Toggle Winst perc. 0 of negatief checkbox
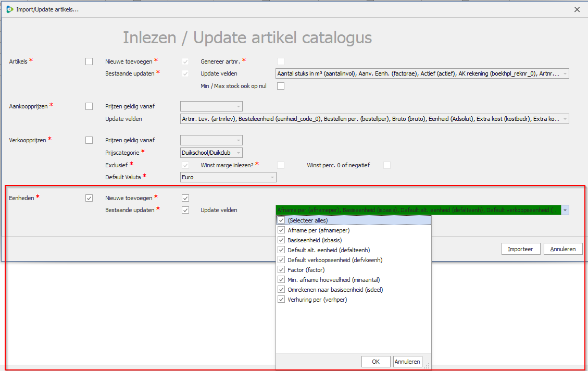This screenshot has height=371, width=588. tap(387, 165)
